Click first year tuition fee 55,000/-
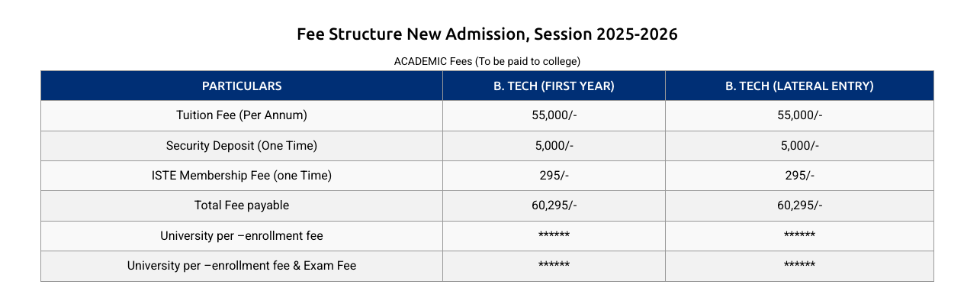Viewport: 980px width, 288px height. (554, 116)
